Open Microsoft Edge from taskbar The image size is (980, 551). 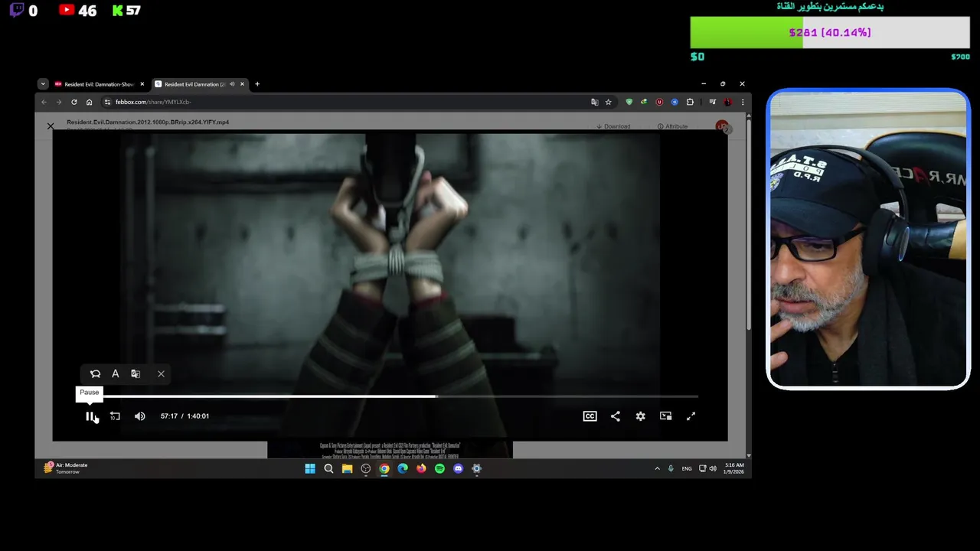point(403,468)
